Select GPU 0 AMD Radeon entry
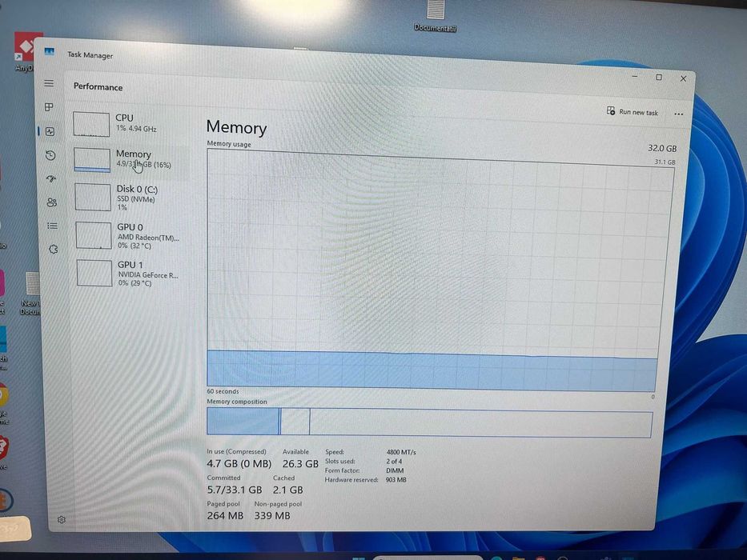This screenshot has width=747, height=560. [131, 236]
